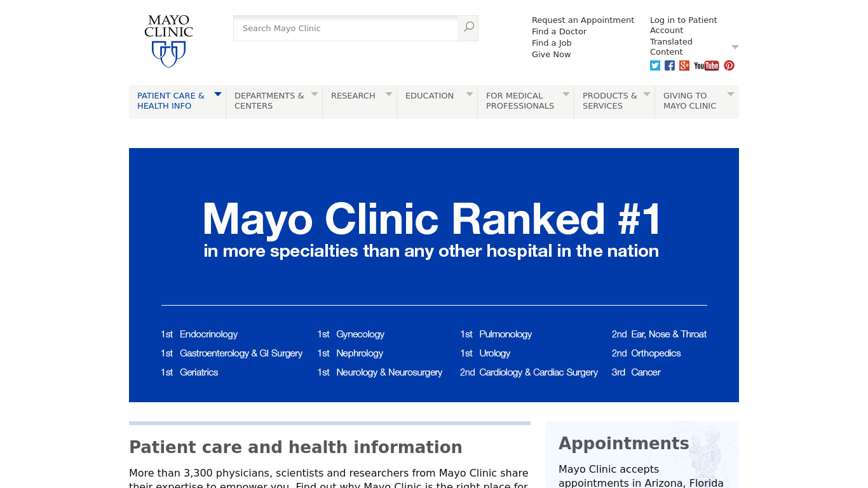Open Giving to Mayo Clinic menu
This screenshot has height=488, width=868.
pyautogui.click(x=689, y=101)
